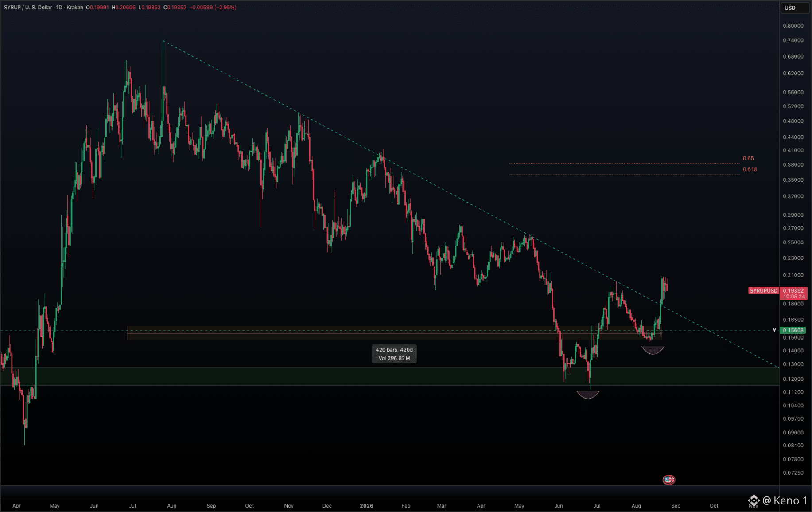The height and width of the screenshot is (512, 812).
Task: Select the close value C0.19352
Action: 175,8
